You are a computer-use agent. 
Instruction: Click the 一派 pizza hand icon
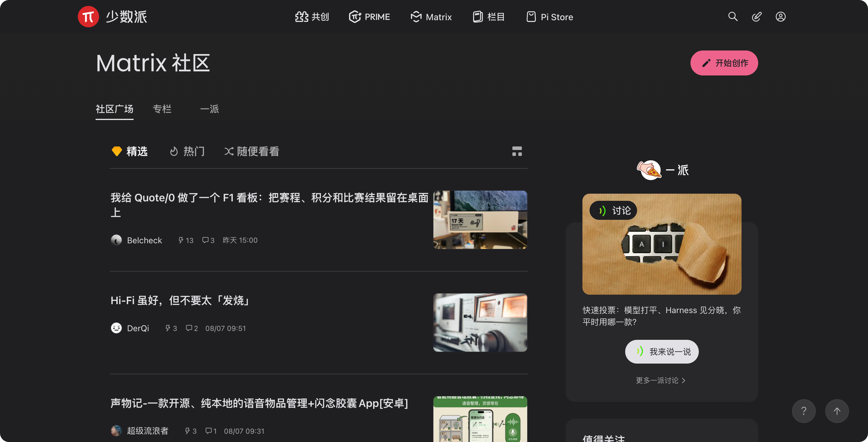(x=649, y=170)
